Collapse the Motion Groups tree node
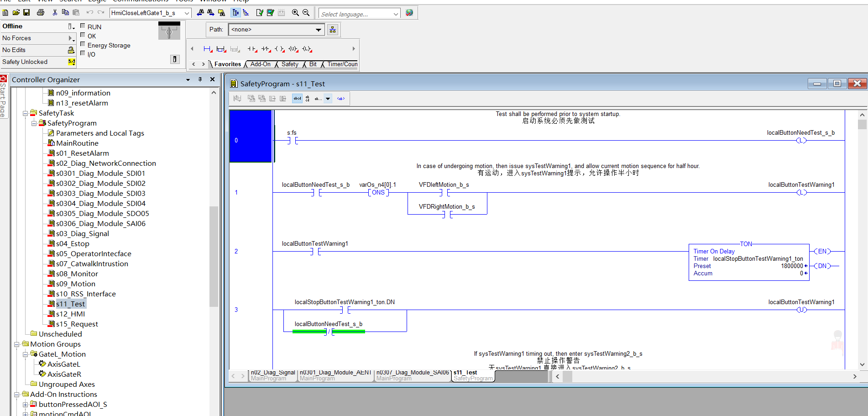This screenshot has height=416, width=868. tap(17, 344)
